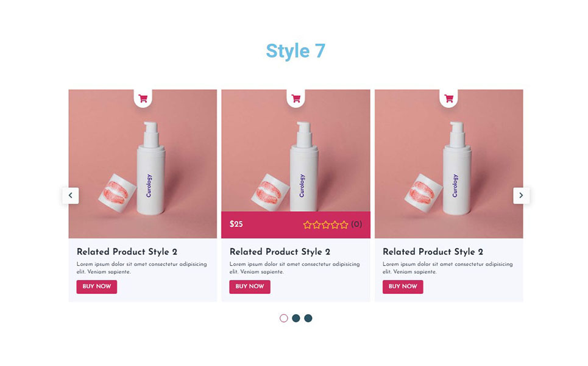The width and height of the screenshot is (588, 366).
Task: Click the (0) review count
Action: coord(356,224)
